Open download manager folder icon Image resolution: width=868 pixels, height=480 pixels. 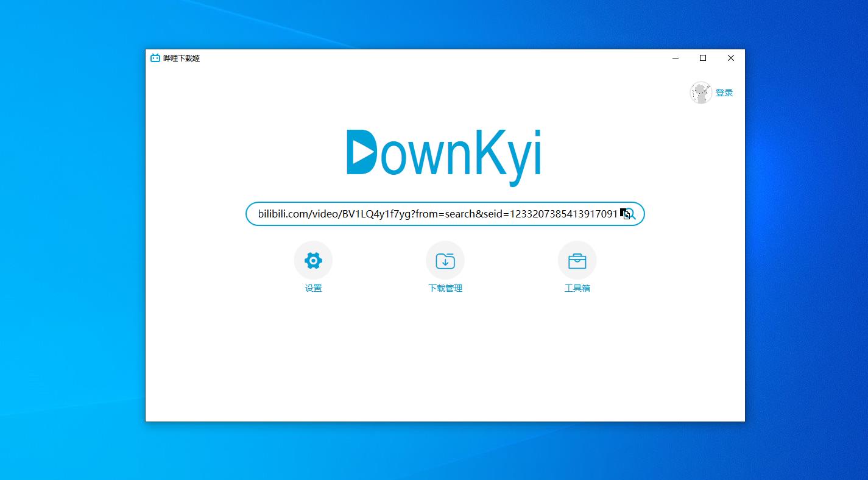[445, 261]
